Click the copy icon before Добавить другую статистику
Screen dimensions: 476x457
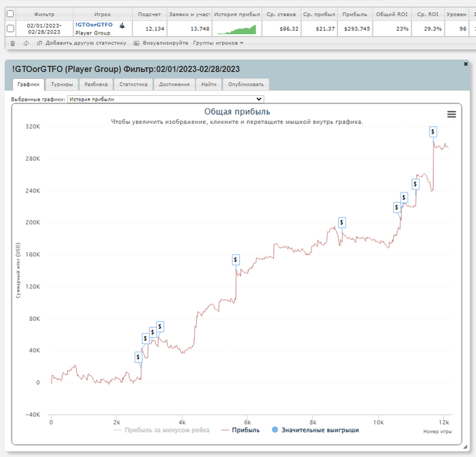[39, 43]
